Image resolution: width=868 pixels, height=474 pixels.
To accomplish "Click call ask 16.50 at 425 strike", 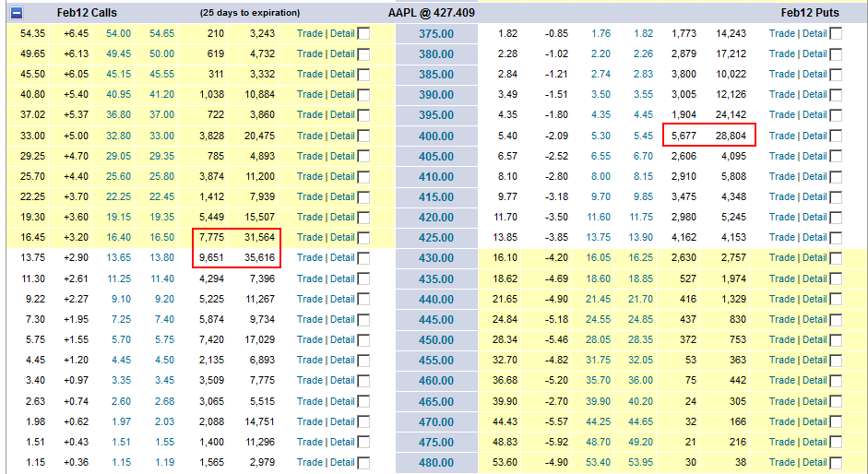I will point(161,237).
